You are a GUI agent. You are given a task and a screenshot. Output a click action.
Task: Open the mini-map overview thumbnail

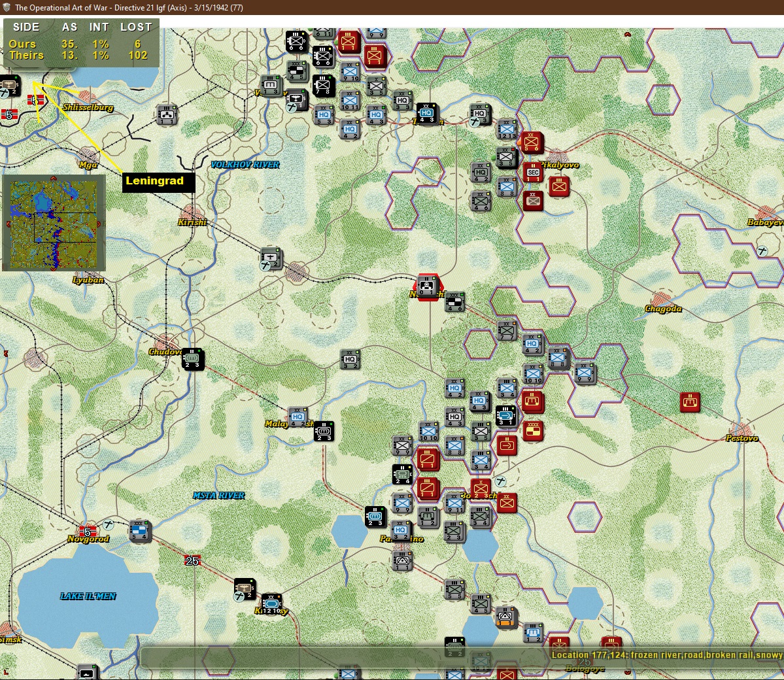(54, 223)
